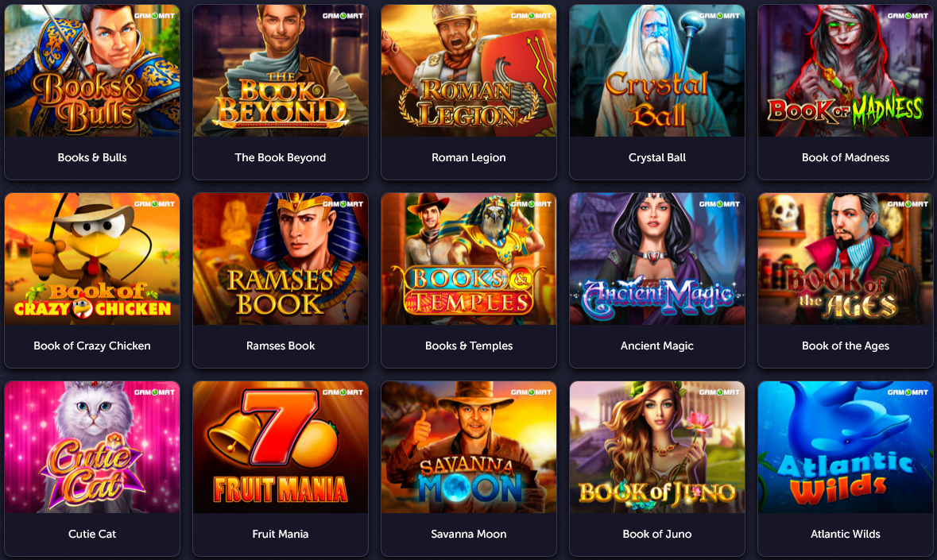Click the Cutie Cat title link
937x560 pixels.
(92, 534)
